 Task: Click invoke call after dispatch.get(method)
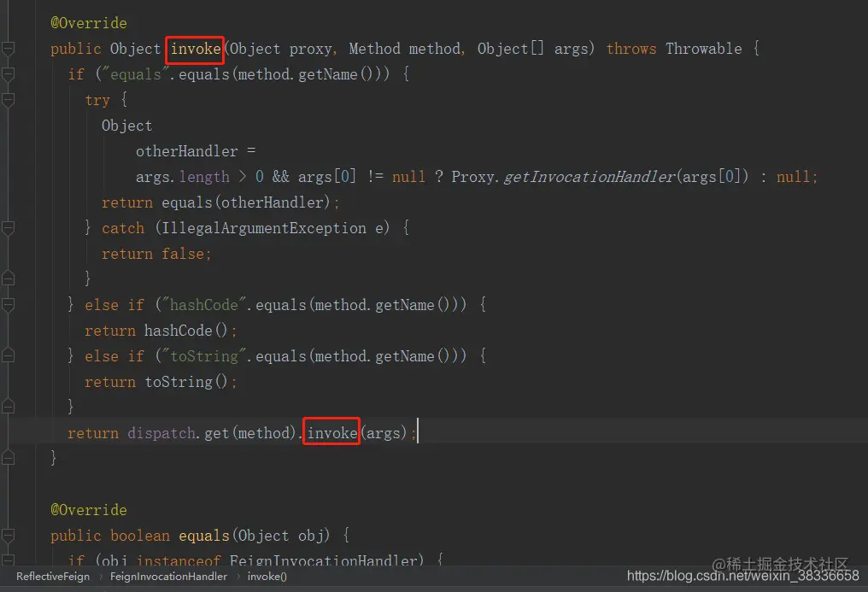point(332,432)
